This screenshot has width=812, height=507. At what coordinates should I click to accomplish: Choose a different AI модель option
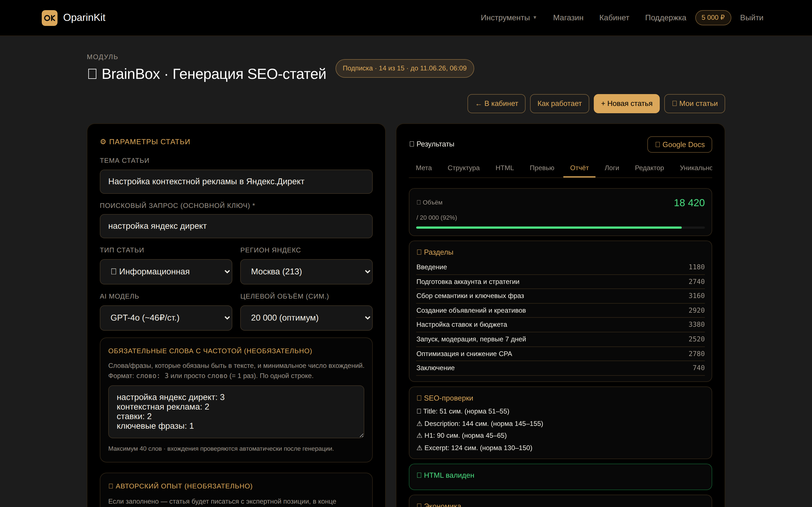(x=166, y=318)
